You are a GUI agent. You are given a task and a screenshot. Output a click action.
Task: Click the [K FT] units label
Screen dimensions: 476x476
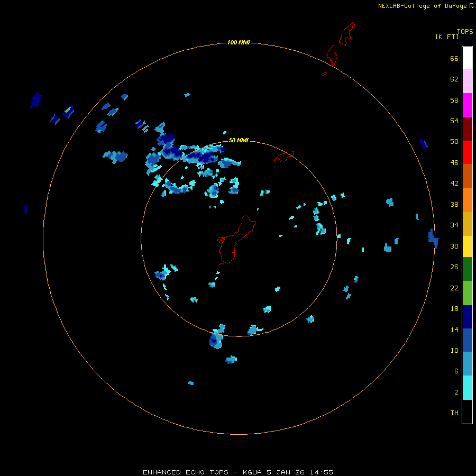(447, 36)
